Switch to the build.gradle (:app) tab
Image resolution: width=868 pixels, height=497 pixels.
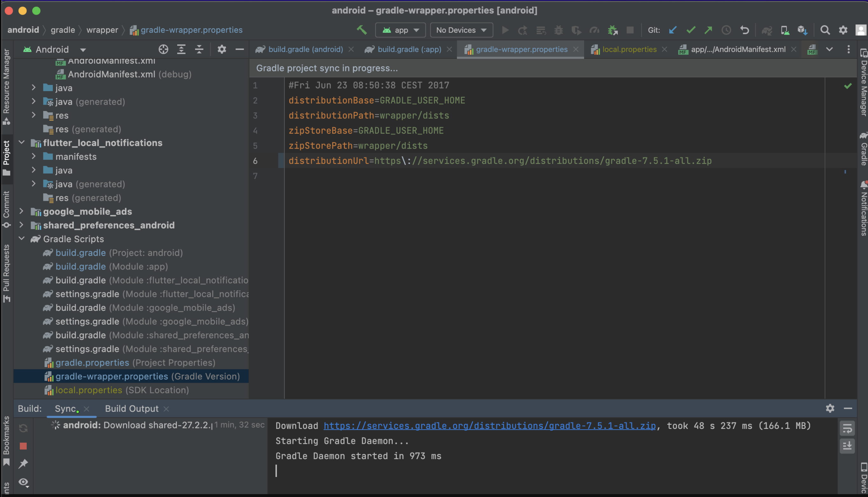(409, 50)
